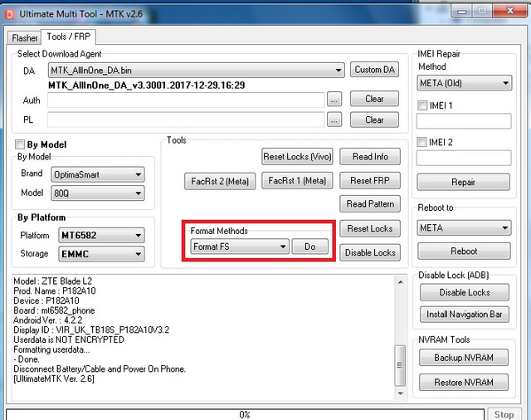Screen dimensions: 531x420
Task: Open the Brand dropdown showing OptimaSmart
Action: pos(98,175)
